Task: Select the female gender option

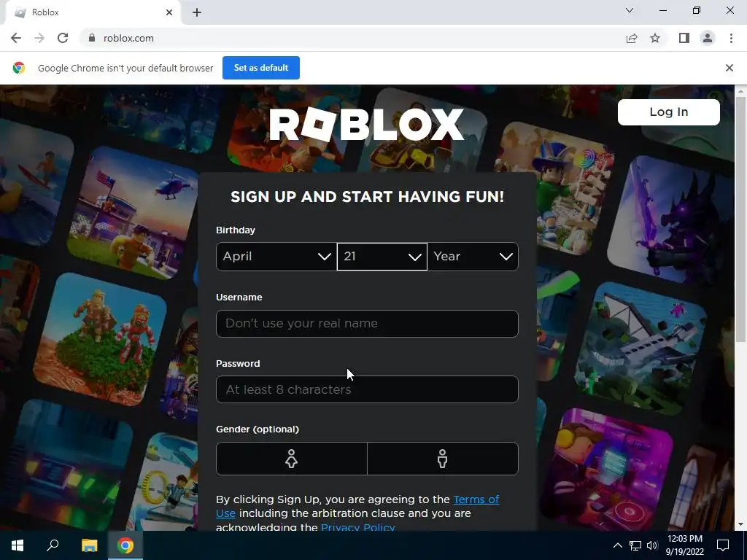Action: click(292, 459)
